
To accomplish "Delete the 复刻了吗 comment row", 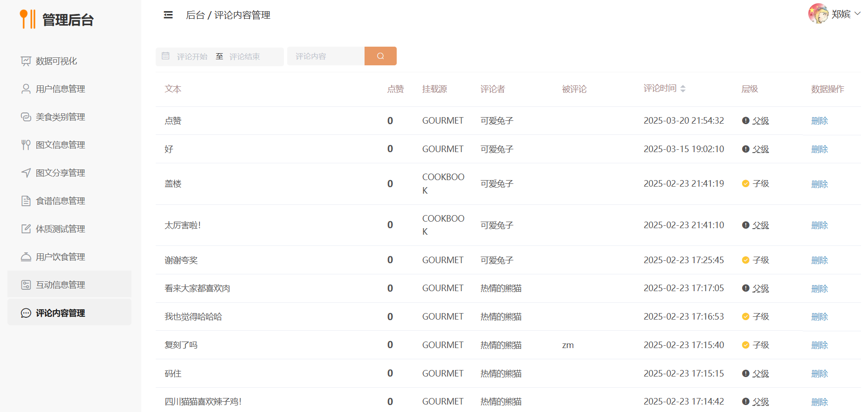I will (820, 345).
